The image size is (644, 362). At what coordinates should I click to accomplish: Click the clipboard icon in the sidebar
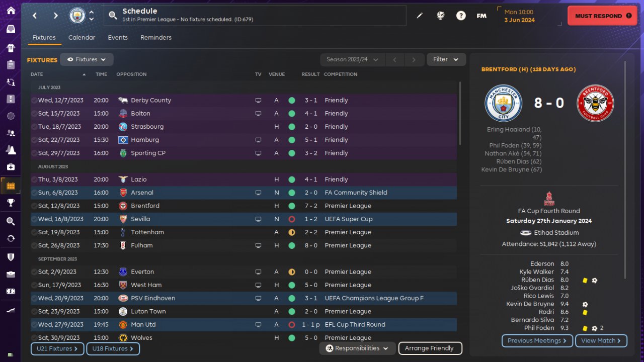[x=11, y=65]
